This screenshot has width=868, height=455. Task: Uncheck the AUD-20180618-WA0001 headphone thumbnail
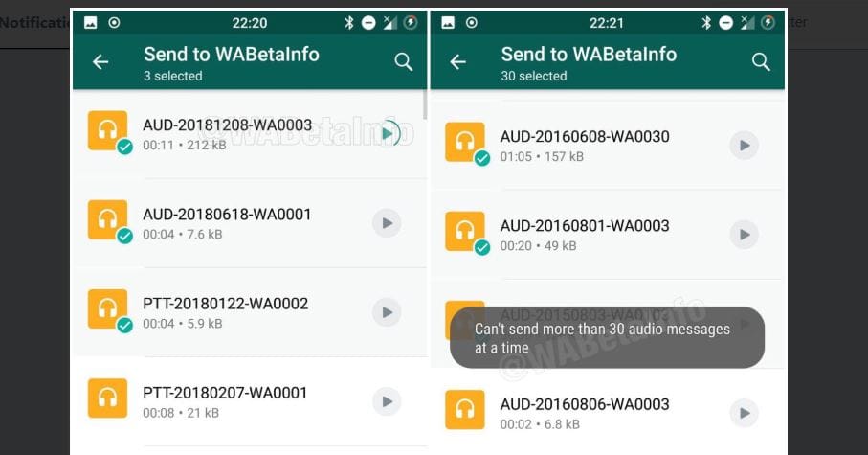[107, 220]
